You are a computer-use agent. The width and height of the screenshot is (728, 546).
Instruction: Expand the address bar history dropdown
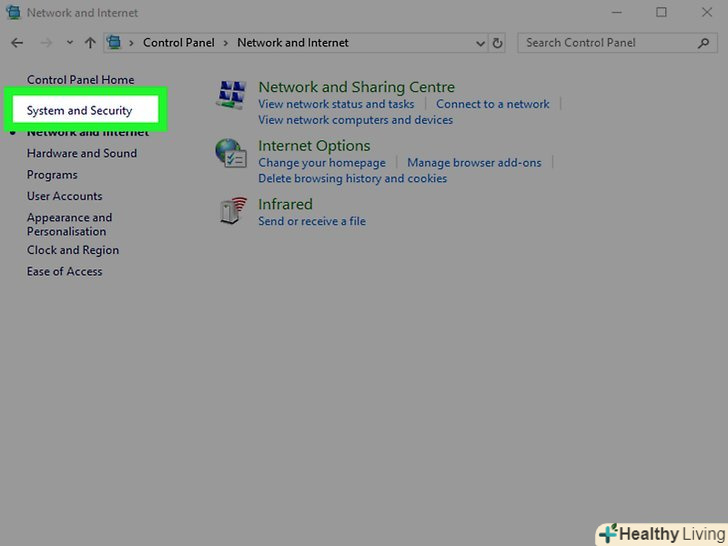pyautogui.click(x=480, y=43)
